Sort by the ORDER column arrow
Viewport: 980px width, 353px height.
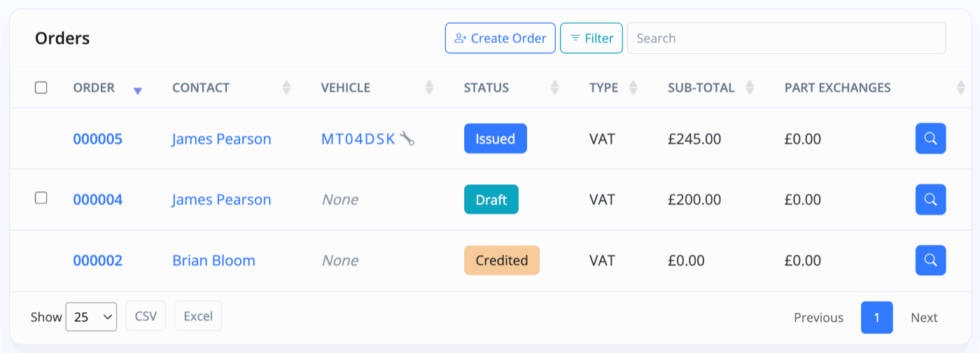click(138, 91)
